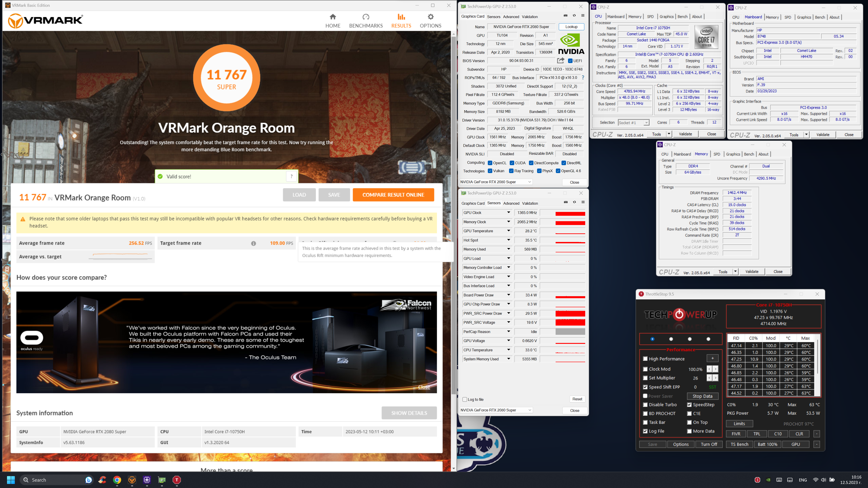The image size is (868, 488).
Task: Click the PWR_SRC Voltage sensor graph
Action: [x=562, y=323]
